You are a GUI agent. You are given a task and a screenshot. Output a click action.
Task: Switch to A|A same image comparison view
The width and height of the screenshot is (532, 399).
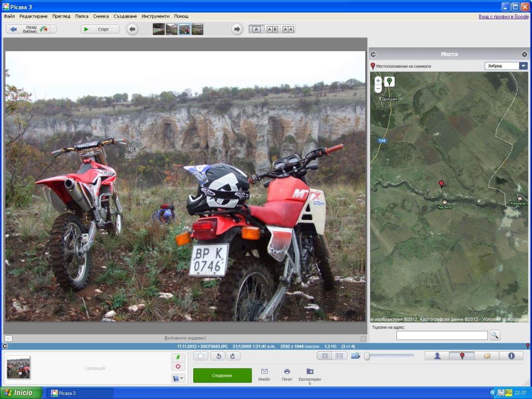[x=288, y=29]
